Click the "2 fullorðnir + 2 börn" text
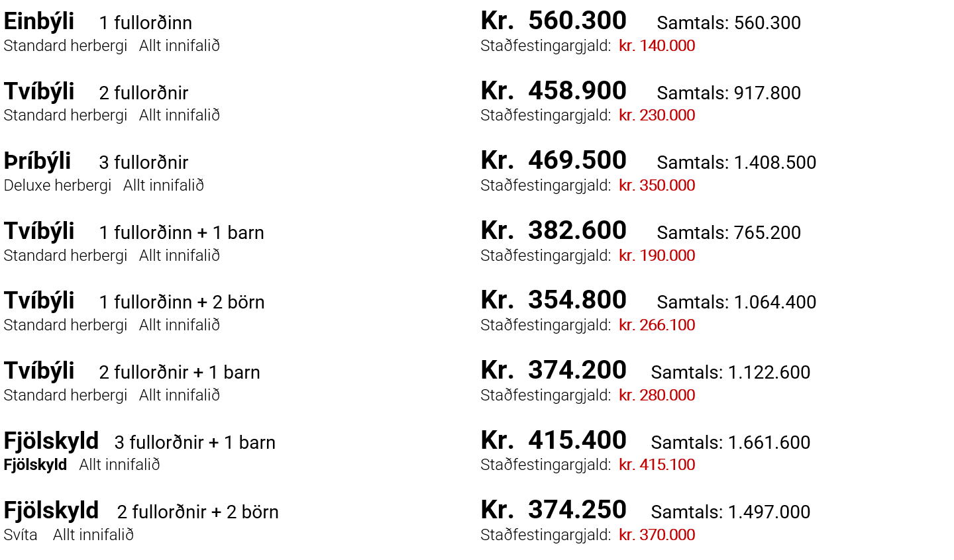954x560 pixels. tap(197, 512)
